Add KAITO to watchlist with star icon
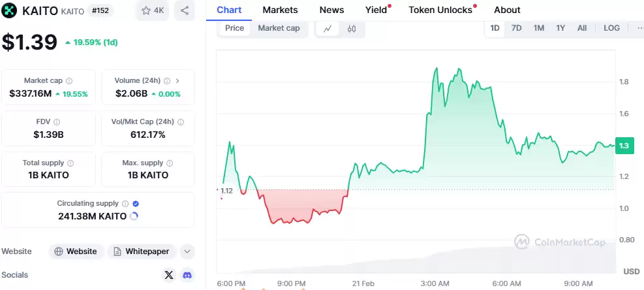Screen dimensions: 644x290 (x=152, y=10)
